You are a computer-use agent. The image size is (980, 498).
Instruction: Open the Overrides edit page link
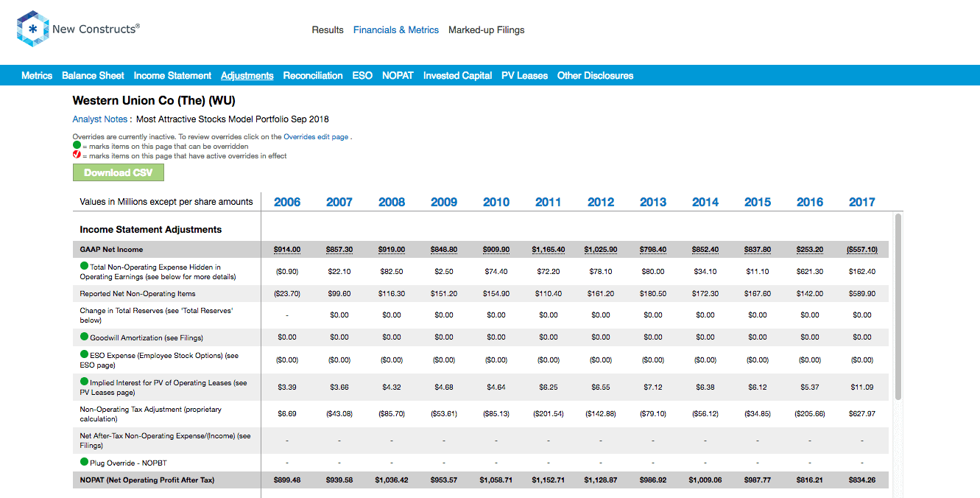click(316, 137)
